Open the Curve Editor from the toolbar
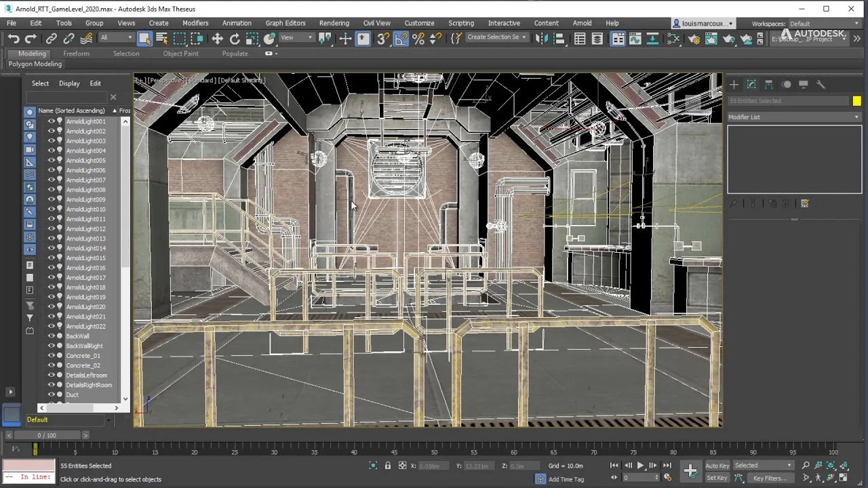 tap(635, 39)
